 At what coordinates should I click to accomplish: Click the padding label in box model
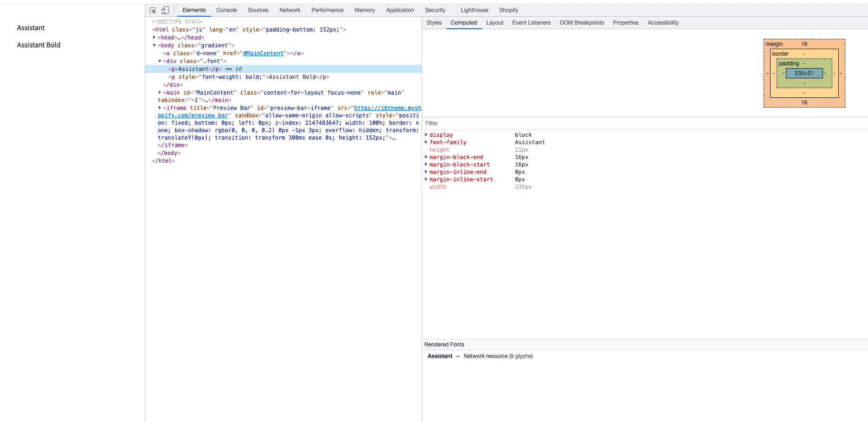tap(789, 64)
